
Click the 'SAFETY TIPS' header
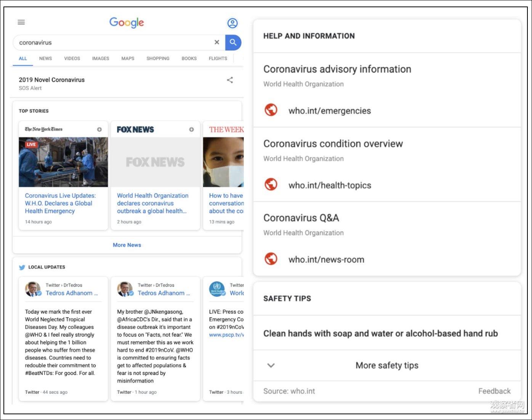[287, 298]
